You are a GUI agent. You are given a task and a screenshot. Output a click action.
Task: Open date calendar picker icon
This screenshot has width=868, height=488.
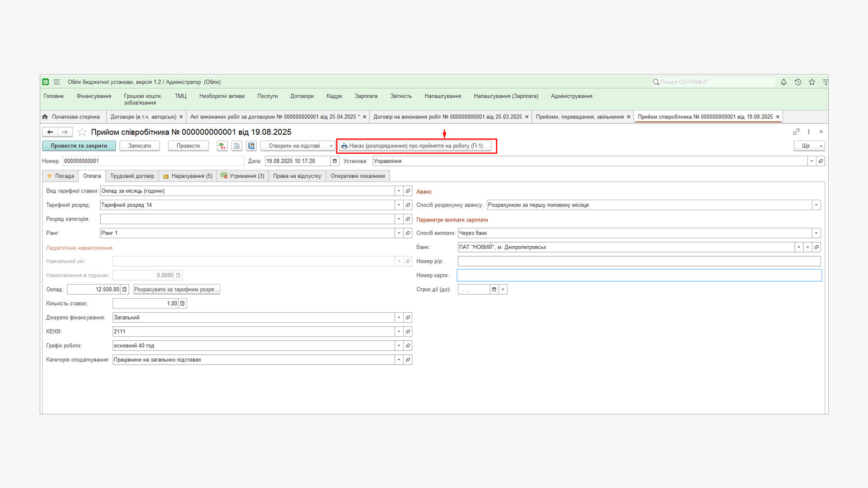[335, 161]
